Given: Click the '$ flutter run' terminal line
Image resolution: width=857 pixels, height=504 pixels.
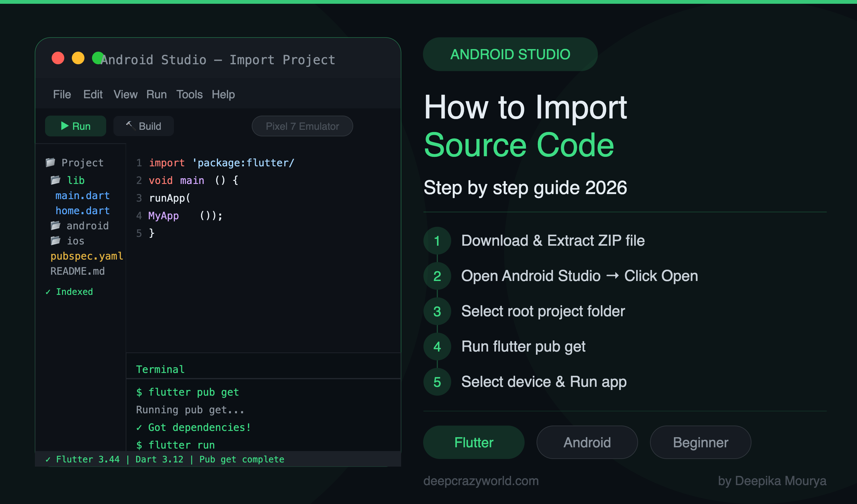Looking at the screenshot, I should click(175, 445).
